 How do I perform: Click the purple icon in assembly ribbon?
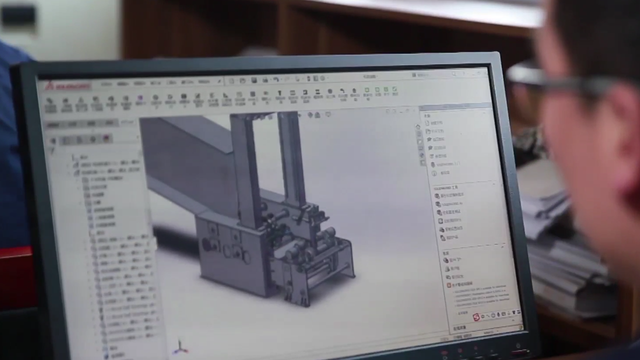(140, 98)
